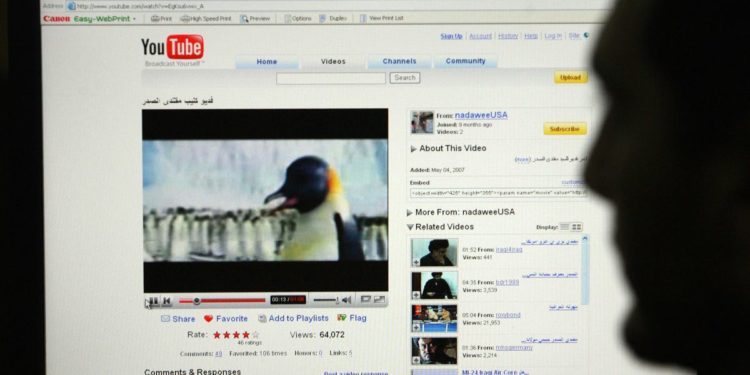Open the iraq4iraq uploader link
Screen dimensions: 750x375
509,250
